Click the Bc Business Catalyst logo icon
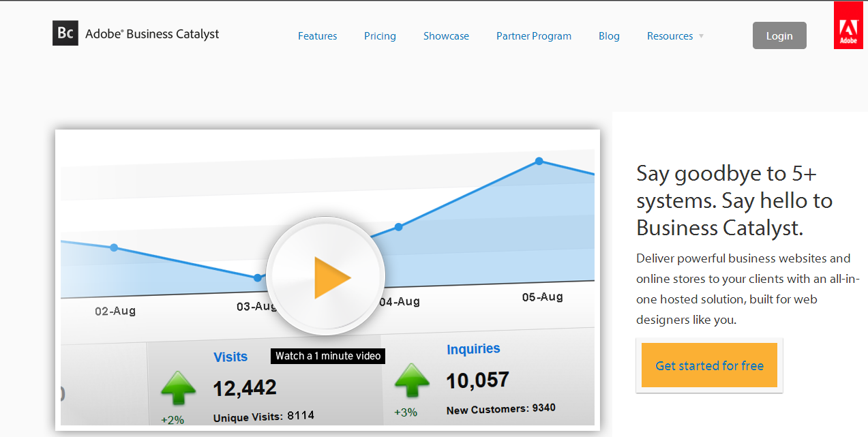Image resolution: width=868 pixels, height=437 pixels. pyautogui.click(x=65, y=33)
